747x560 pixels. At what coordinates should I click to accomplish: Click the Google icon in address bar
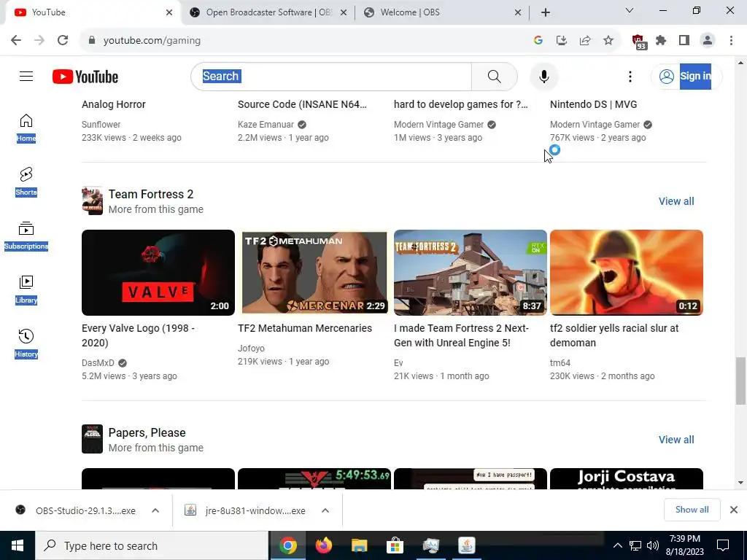pos(538,41)
